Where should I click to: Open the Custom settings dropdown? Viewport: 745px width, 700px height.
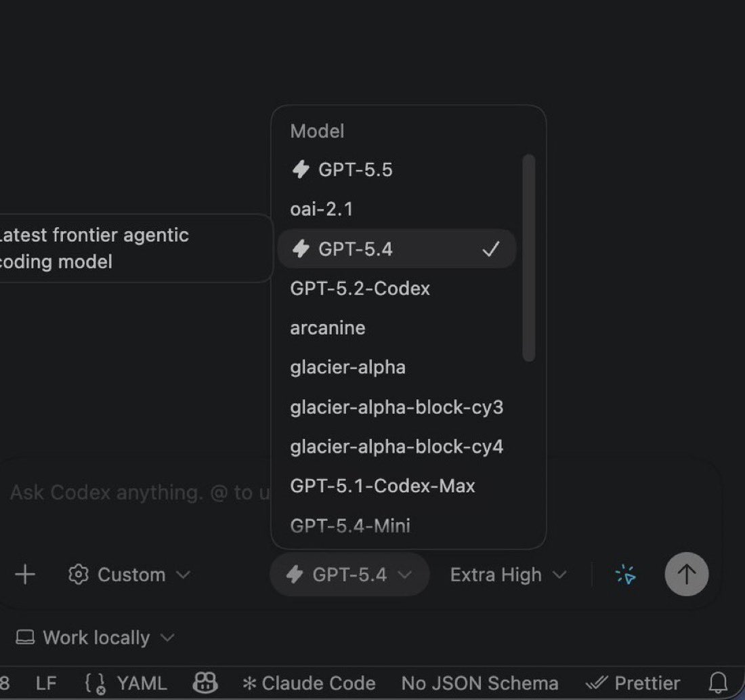129,575
